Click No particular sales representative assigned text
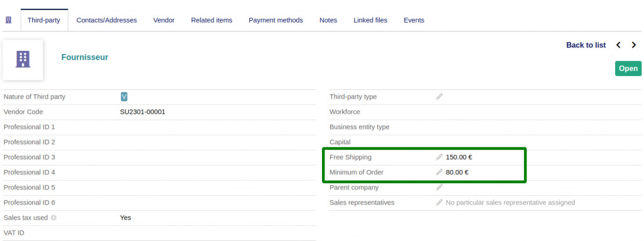Viewport: 644px width, 241px height. (x=511, y=203)
